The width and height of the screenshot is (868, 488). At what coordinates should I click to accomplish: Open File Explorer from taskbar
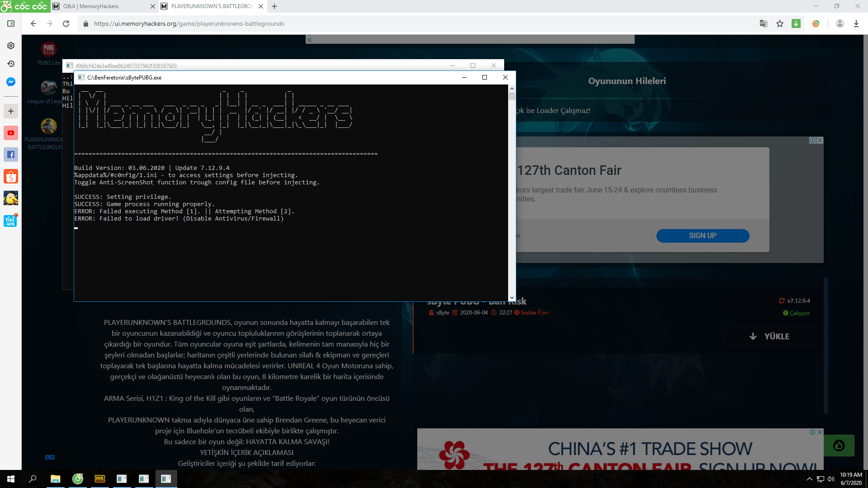(x=55, y=479)
